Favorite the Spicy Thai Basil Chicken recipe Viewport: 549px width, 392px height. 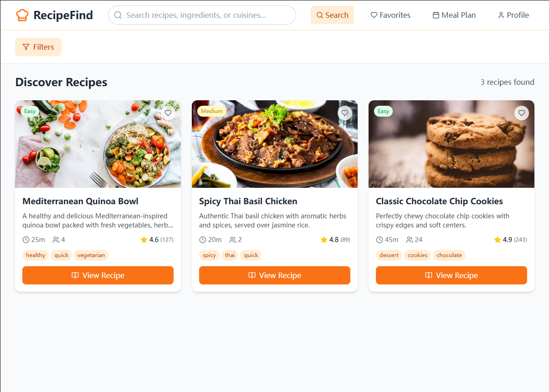point(345,113)
